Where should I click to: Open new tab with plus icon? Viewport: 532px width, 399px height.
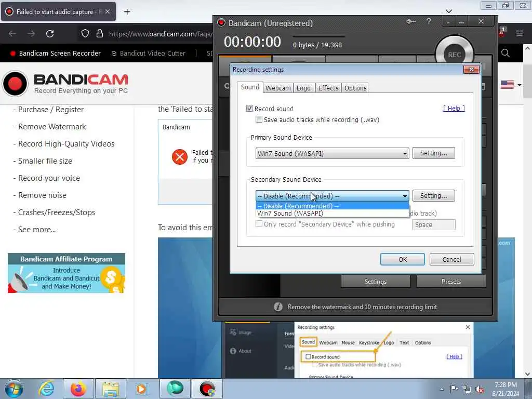click(127, 12)
